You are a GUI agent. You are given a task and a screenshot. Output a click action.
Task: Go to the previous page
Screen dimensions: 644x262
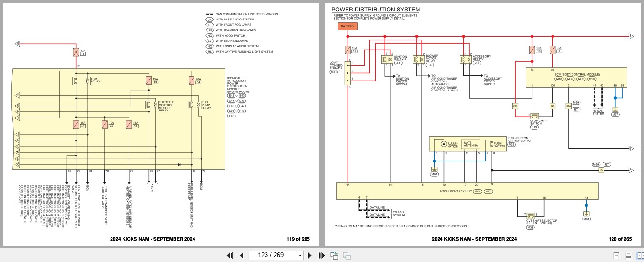point(241,255)
